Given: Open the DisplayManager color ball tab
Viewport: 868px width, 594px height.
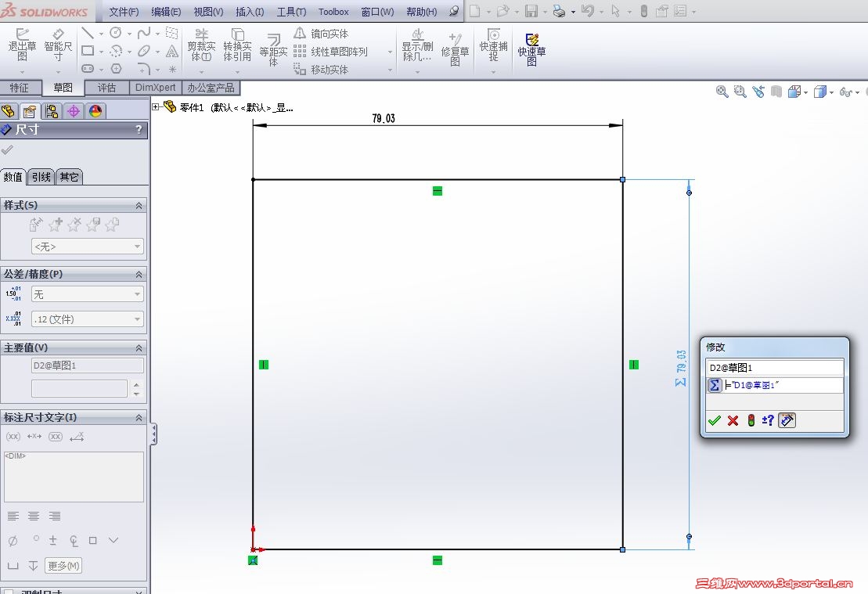Looking at the screenshot, I should tap(95, 111).
